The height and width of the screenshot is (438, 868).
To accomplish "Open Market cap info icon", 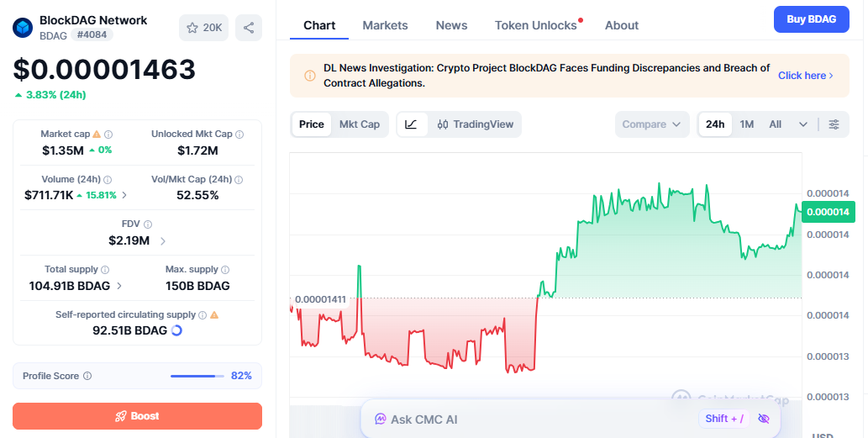I will pyautogui.click(x=108, y=134).
